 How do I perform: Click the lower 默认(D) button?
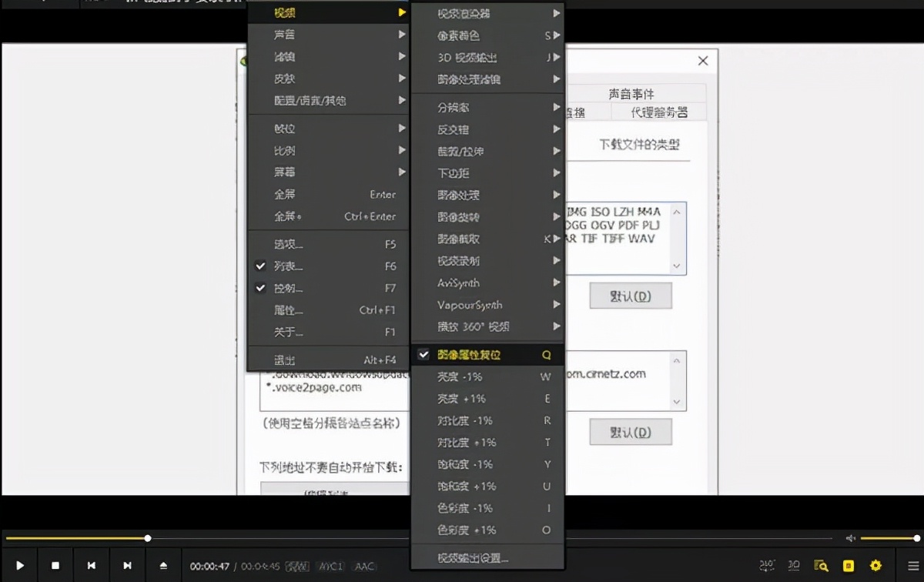(631, 432)
